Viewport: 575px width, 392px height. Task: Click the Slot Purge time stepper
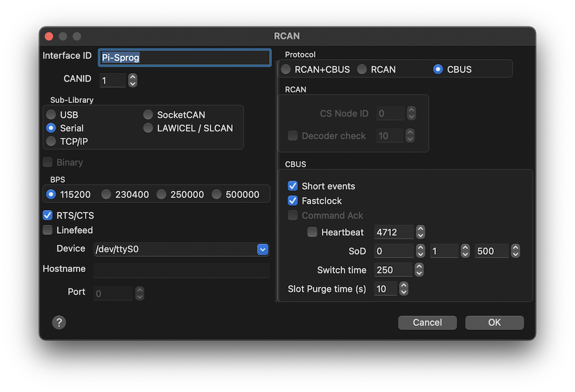pyautogui.click(x=404, y=289)
